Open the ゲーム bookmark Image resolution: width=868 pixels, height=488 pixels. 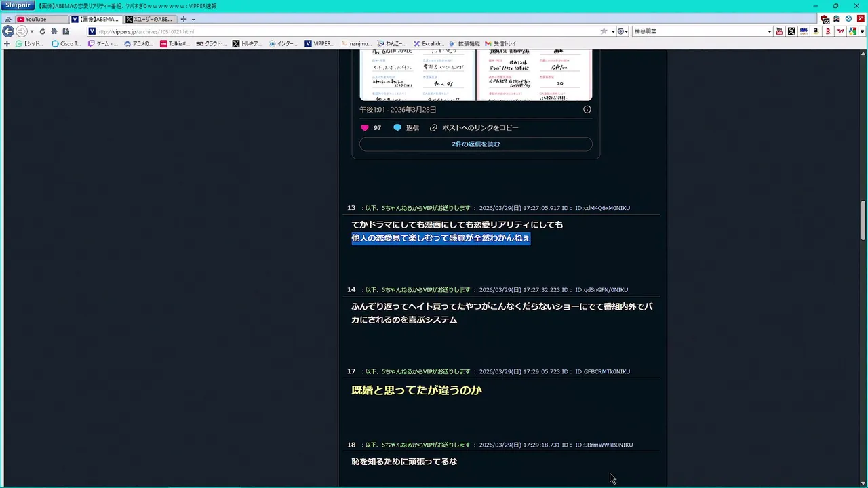click(x=103, y=43)
